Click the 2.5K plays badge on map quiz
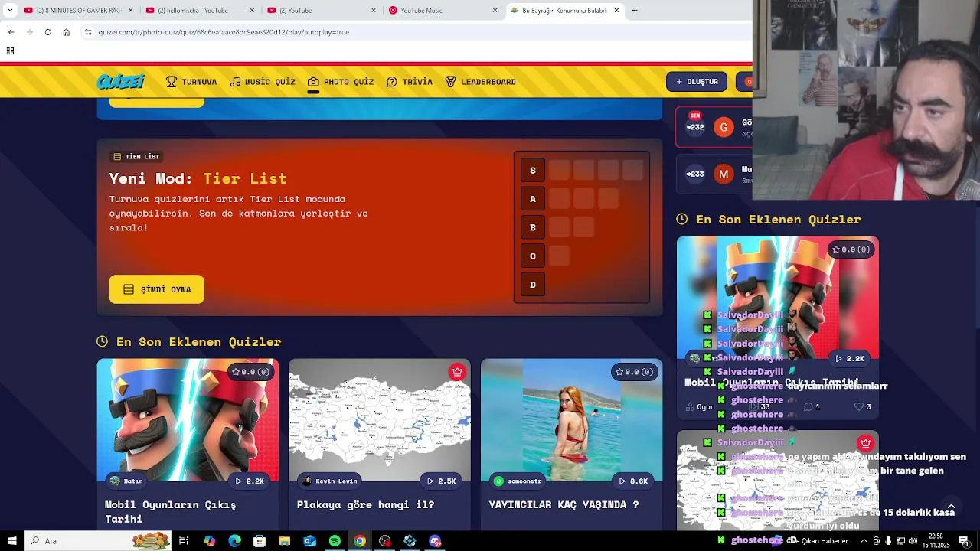Screen dimensions: 980x551 coord(442,481)
